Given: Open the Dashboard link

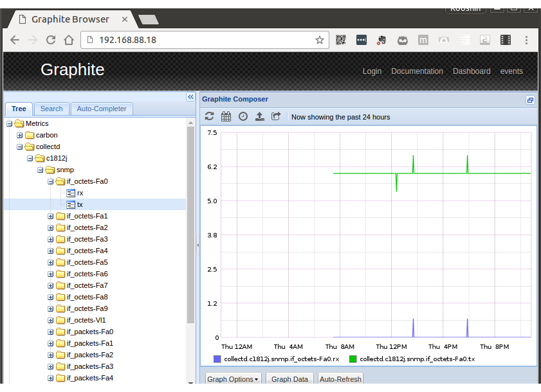Looking at the screenshot, I should (x=471, y=71).
